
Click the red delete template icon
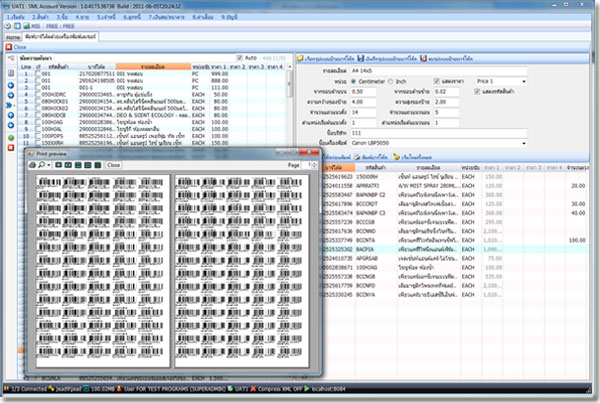[423, 58]
